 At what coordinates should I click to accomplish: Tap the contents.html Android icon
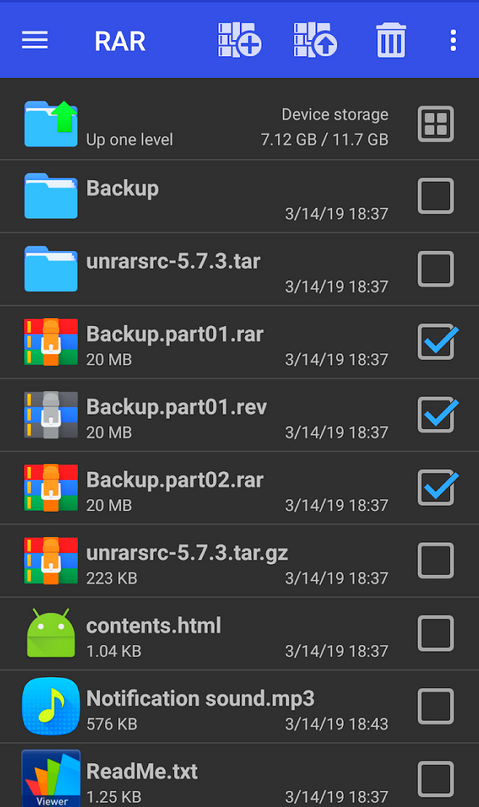click(50, 633)
